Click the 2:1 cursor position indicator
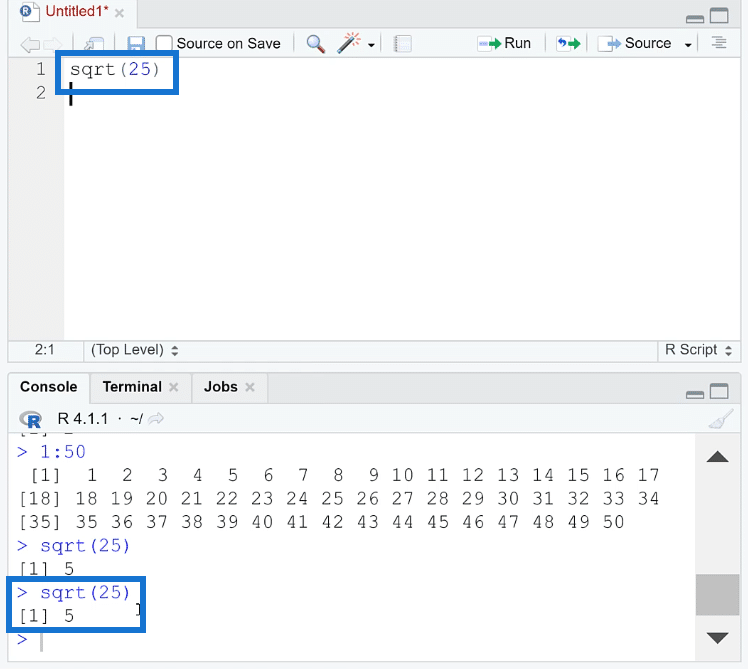Viewport: 748px width, 669px height. 44,350
